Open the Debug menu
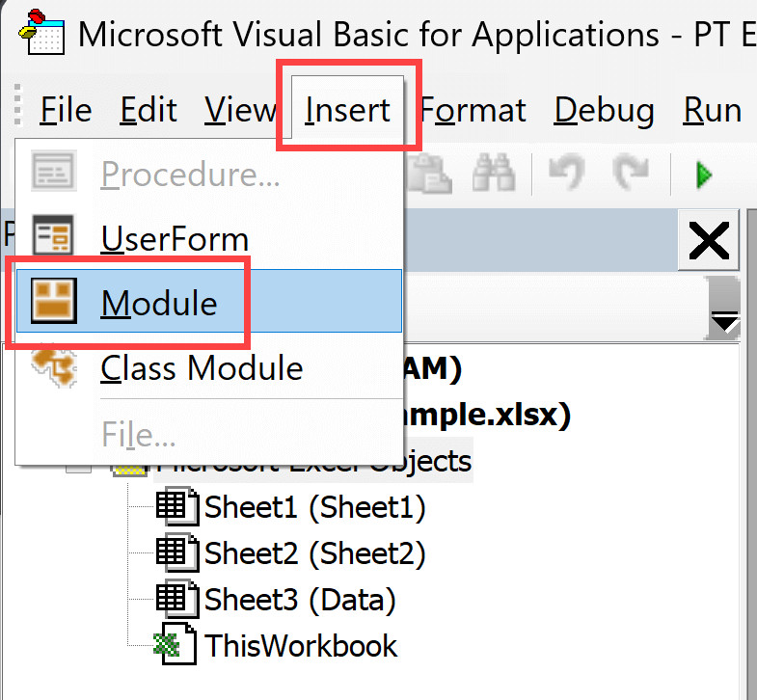757x700 pixels. point(605,111)
